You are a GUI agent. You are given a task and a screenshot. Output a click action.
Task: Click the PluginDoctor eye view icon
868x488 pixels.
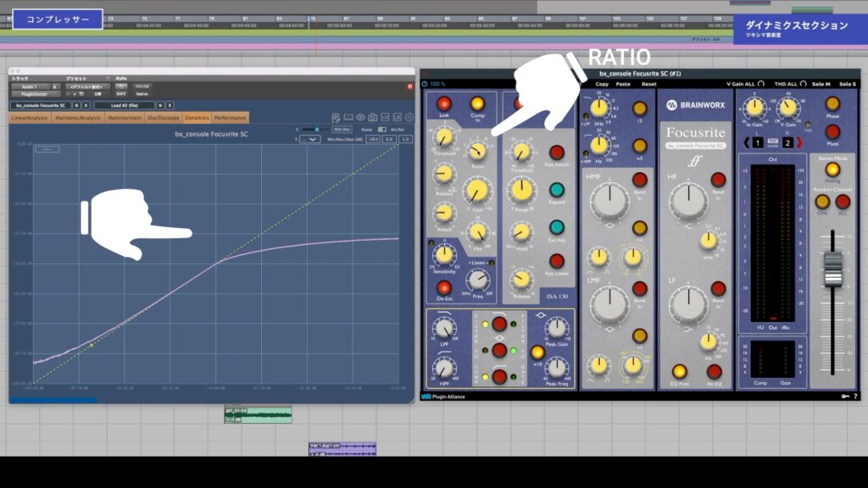pos(360,117)
